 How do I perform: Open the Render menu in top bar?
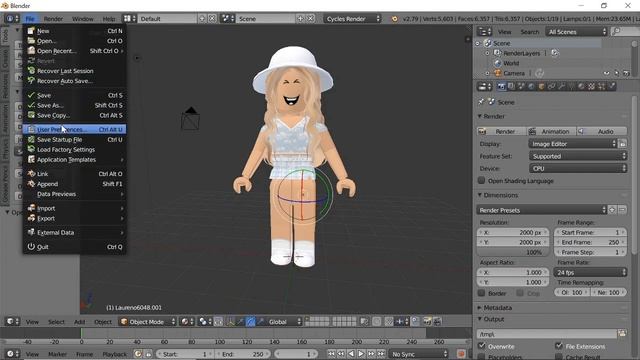tap(53, 19)
